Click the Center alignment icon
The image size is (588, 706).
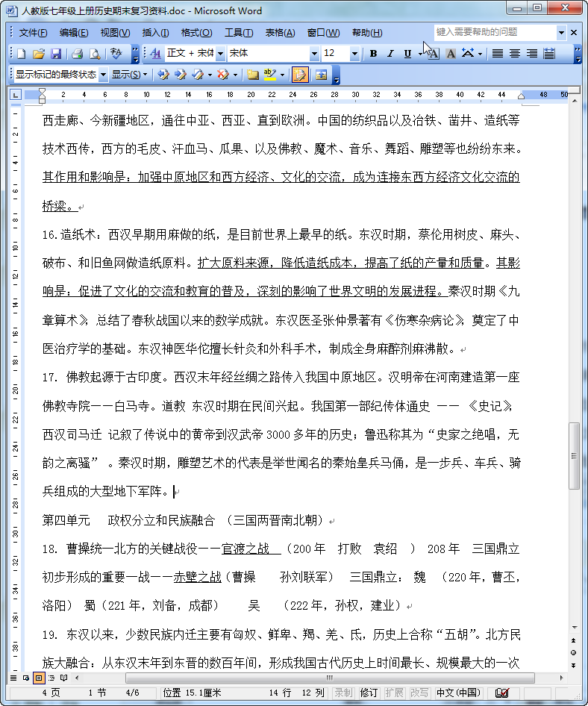click(x=515, y=54)
